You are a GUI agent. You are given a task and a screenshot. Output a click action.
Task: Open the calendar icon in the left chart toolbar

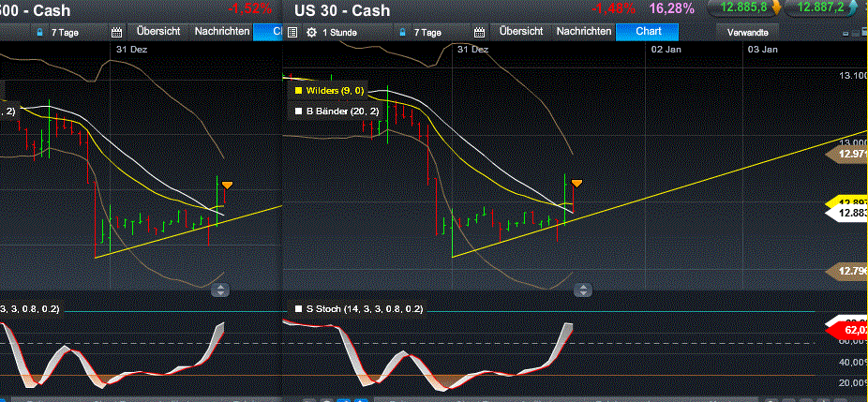point(116,32)
